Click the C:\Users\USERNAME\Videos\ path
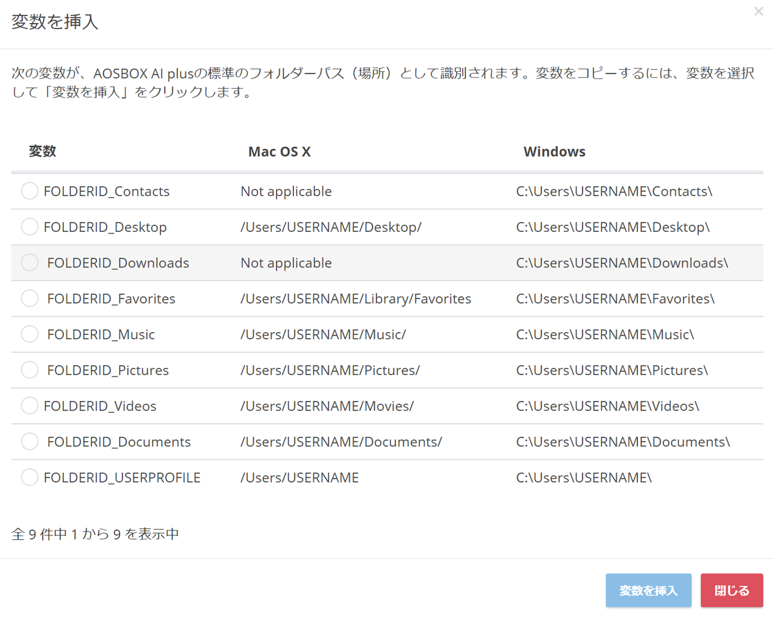 (x=608, y=406)
